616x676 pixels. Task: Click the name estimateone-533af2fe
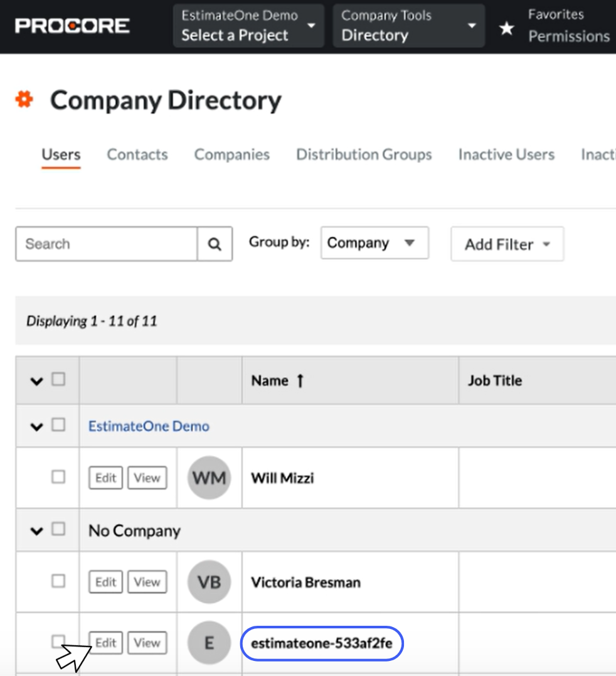click(322, 643)
